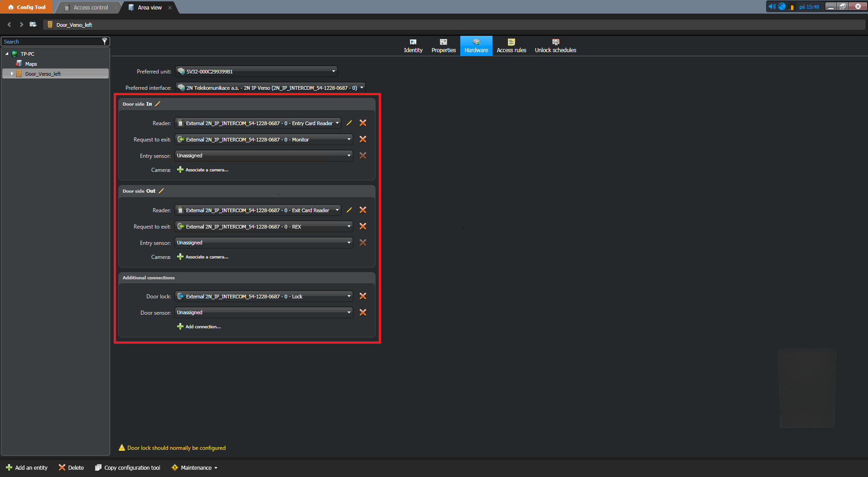This screenshot has height=477, width=868.
Task: Rename Door side Out with pencil icon
Action: (x=161, y=191)
